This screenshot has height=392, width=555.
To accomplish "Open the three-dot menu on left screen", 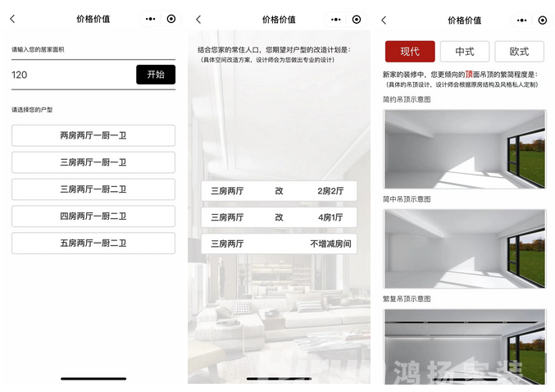I will [150, 19].
